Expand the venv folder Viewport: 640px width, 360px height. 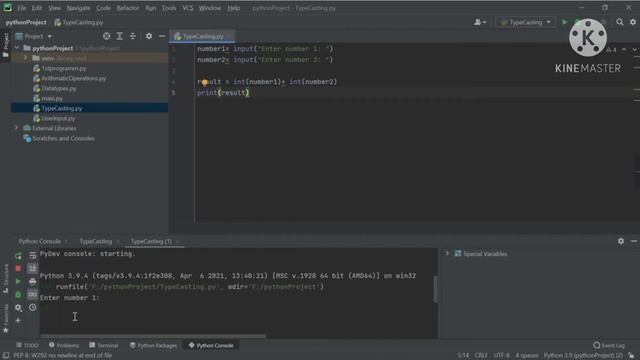point(26,58)
